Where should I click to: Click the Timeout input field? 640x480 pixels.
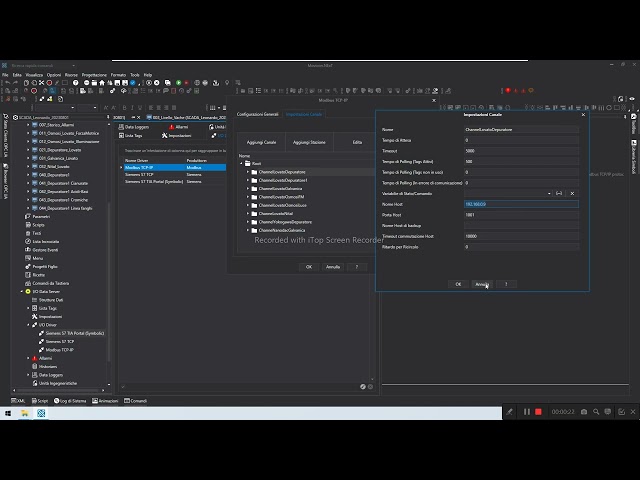pos(521,151)
